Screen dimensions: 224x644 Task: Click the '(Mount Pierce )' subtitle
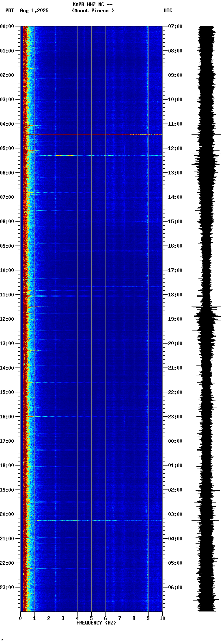pyautogui.click(x=93, y=11)
